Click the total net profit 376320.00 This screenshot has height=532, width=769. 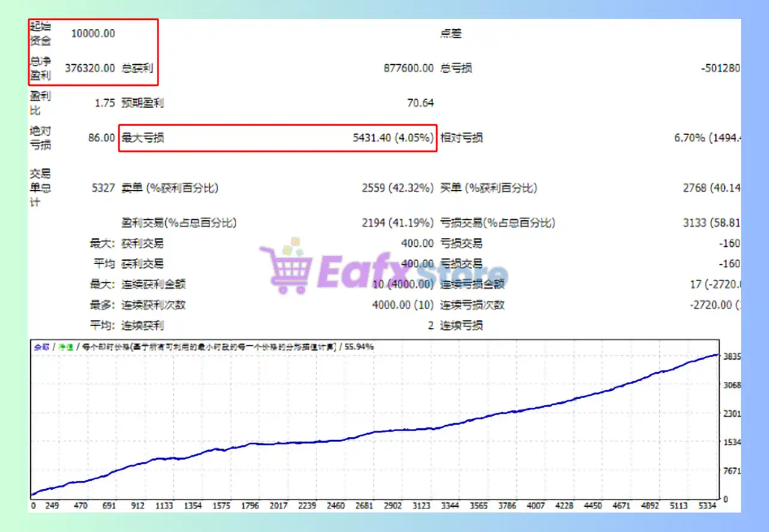pos(90,68)
